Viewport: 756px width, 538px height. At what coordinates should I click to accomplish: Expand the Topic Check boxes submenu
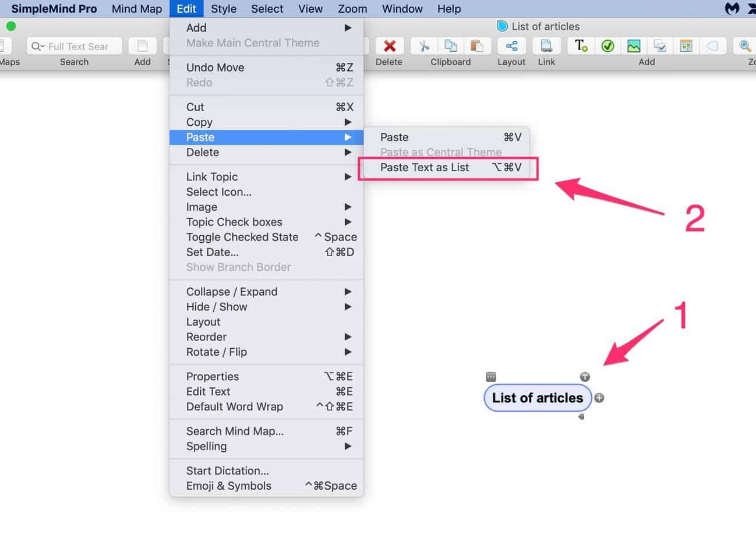[x=266, y=222]
